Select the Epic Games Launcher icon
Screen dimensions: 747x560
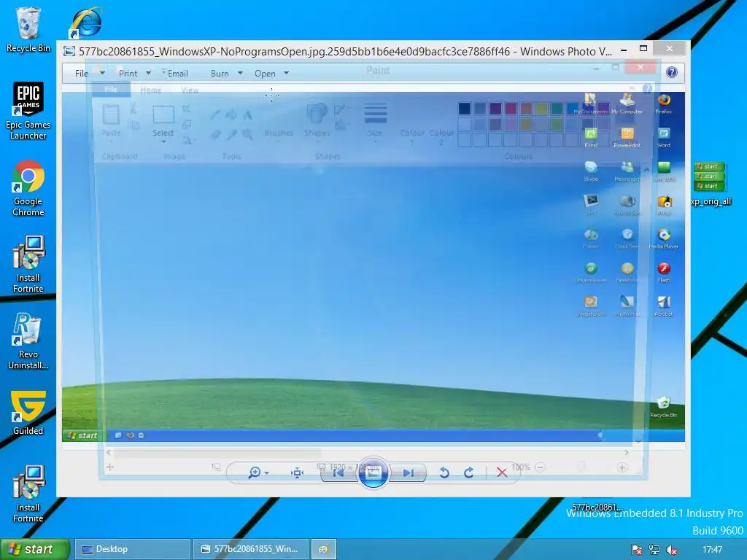click(x=28, y=111)
